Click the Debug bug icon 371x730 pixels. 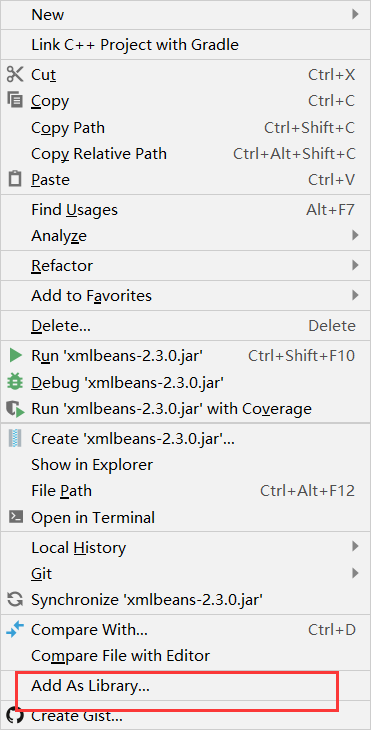tap(15, 382)
